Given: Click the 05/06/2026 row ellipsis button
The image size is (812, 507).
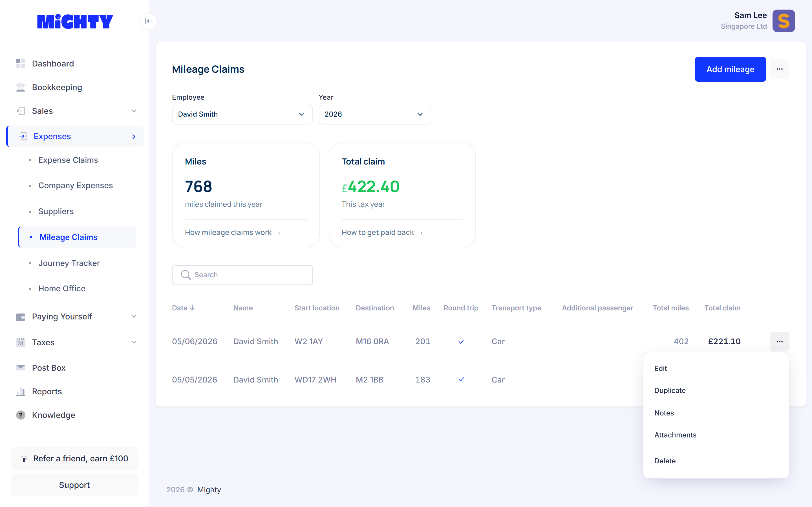Looking at the screenshot, I should (780, 341).
